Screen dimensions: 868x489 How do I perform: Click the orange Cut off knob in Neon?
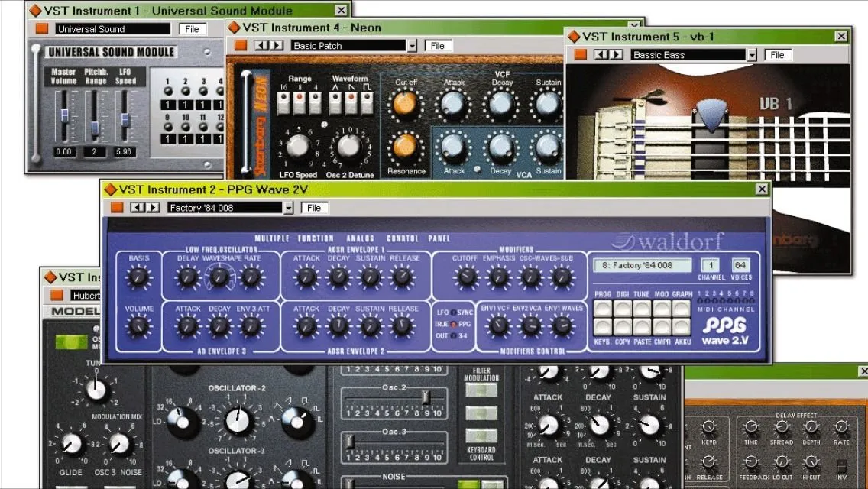point(405,104)
